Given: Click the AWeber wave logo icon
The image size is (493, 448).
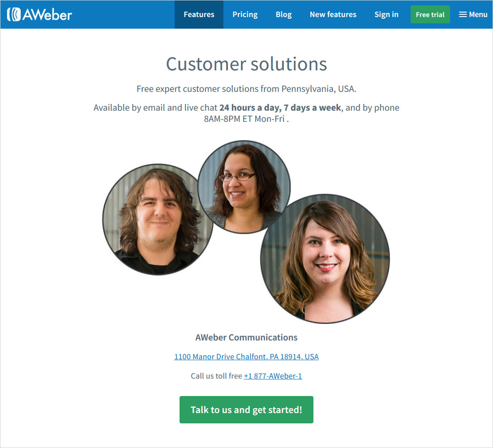Looking at the screenshot, I should coord(14,14).
